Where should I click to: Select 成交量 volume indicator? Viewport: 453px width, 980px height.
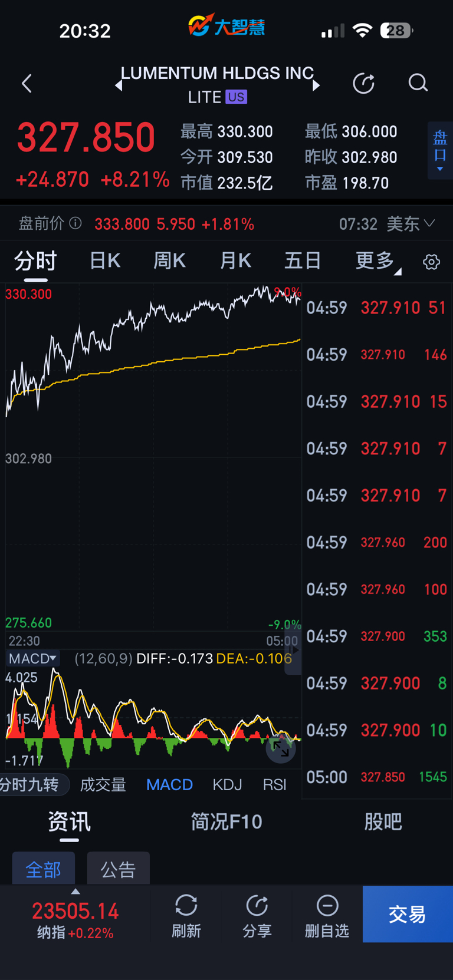[x=103, y=784]
